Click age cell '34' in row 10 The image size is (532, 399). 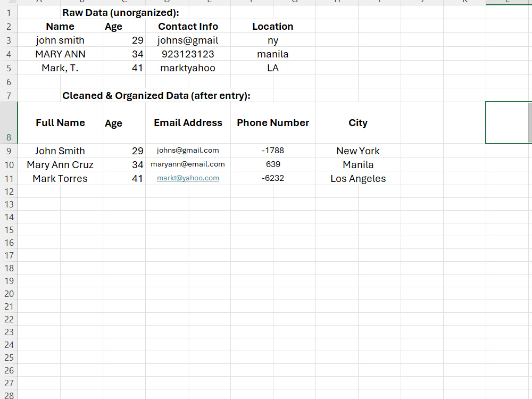pos(124,164)
